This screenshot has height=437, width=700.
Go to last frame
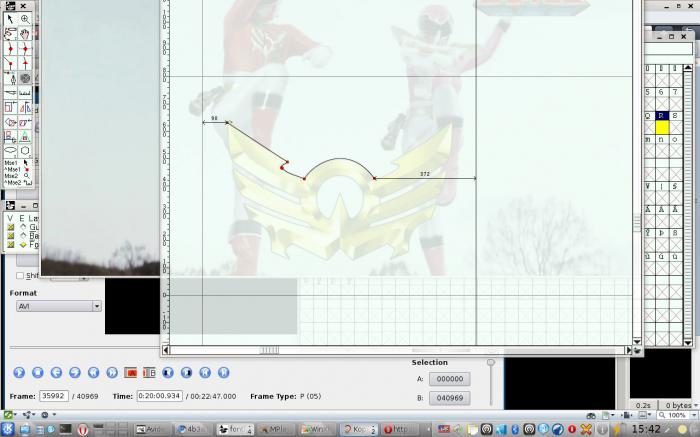(x=224, y=372)
